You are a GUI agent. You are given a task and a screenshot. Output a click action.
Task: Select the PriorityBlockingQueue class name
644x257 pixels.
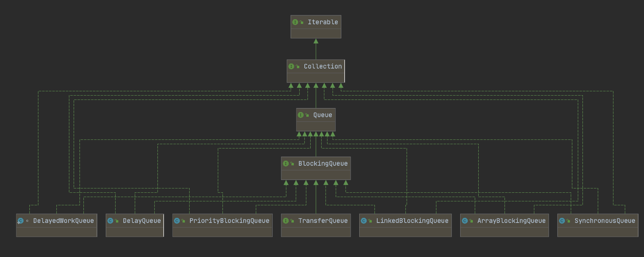229,221
